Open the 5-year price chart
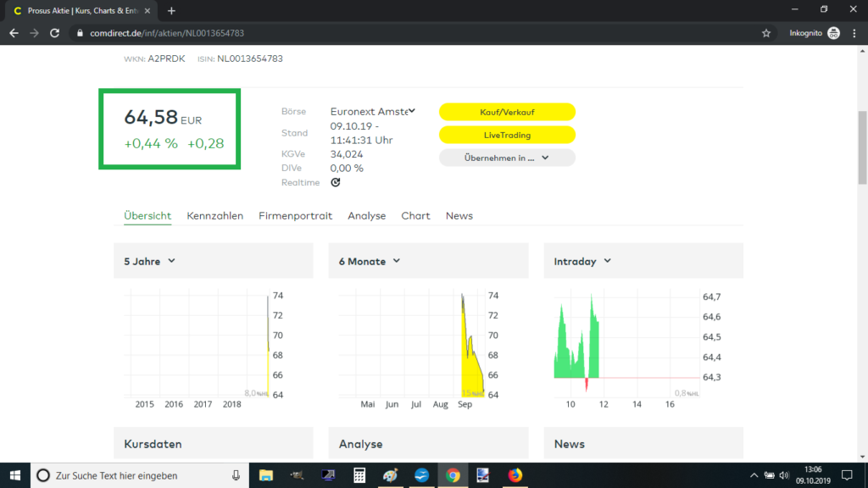 point(204,348)
